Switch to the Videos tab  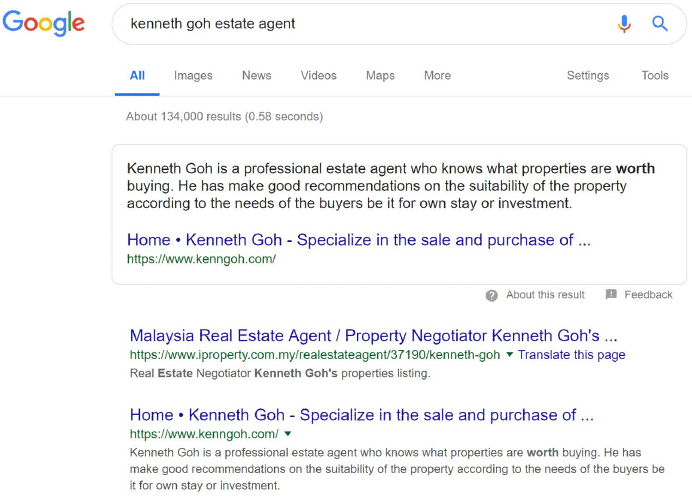(319, 75)
